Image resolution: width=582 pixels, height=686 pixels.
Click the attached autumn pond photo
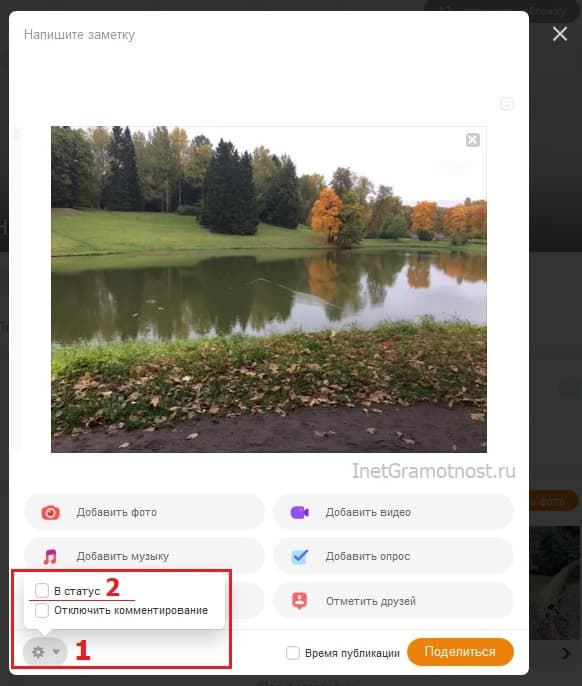269,289
